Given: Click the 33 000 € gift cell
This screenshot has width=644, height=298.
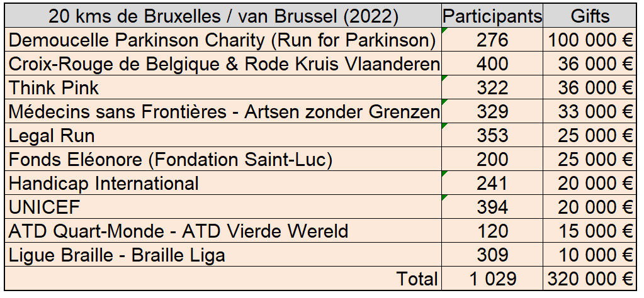Looking at the screenshot, I should 590,111.
